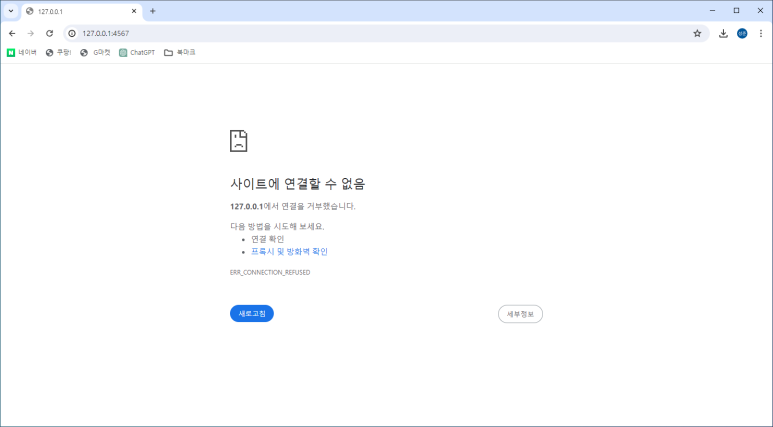This screenshot has width=773, height=427.
Task: Go back to the previous page
Action: point(12,34)
